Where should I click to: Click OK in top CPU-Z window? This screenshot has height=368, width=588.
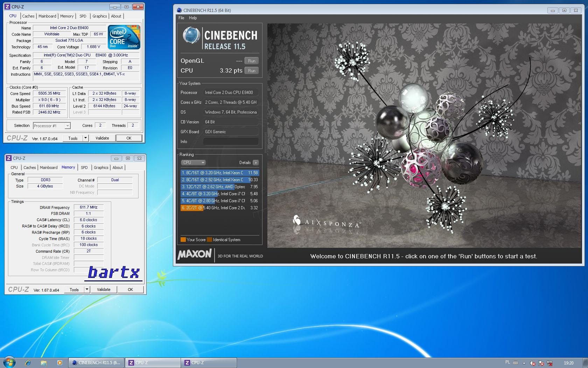129,138
